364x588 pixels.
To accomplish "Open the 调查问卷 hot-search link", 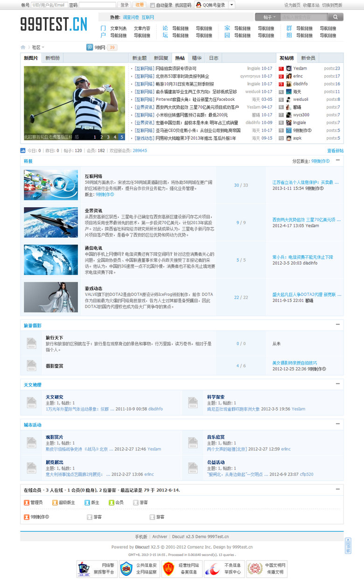I will point(131,17).
